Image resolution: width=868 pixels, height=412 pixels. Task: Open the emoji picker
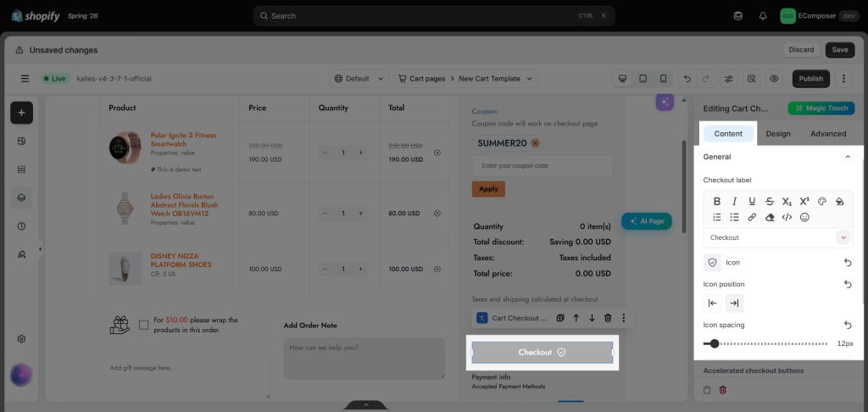[805, 217]
